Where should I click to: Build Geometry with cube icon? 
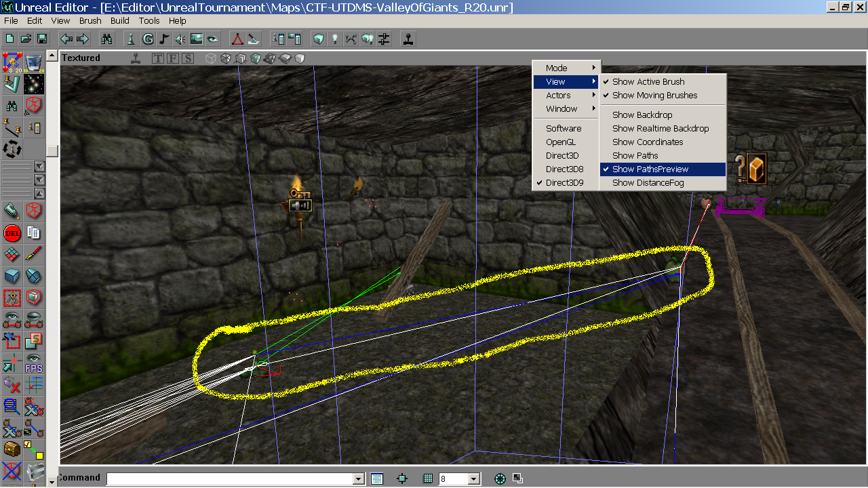coord(319,39)
